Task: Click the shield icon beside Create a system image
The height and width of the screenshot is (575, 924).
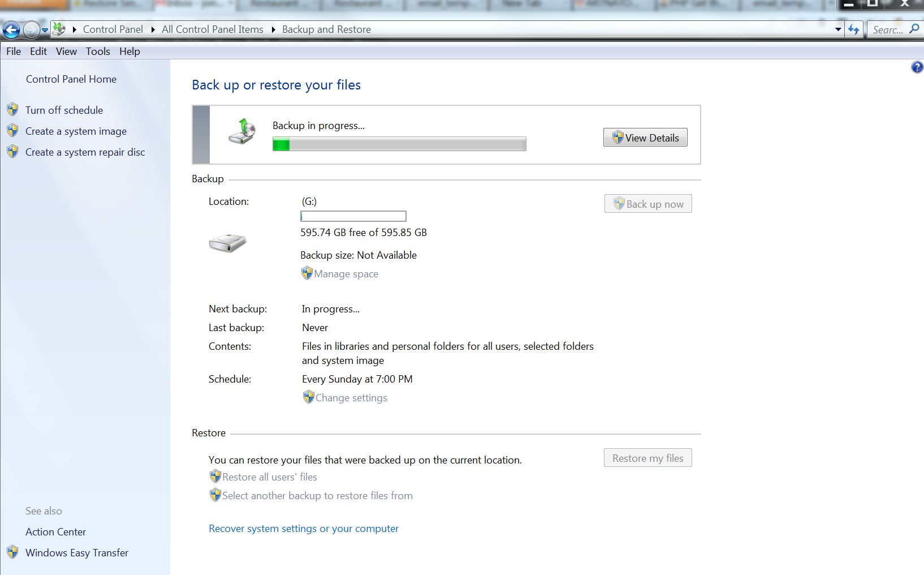Action: pos(12,131)
